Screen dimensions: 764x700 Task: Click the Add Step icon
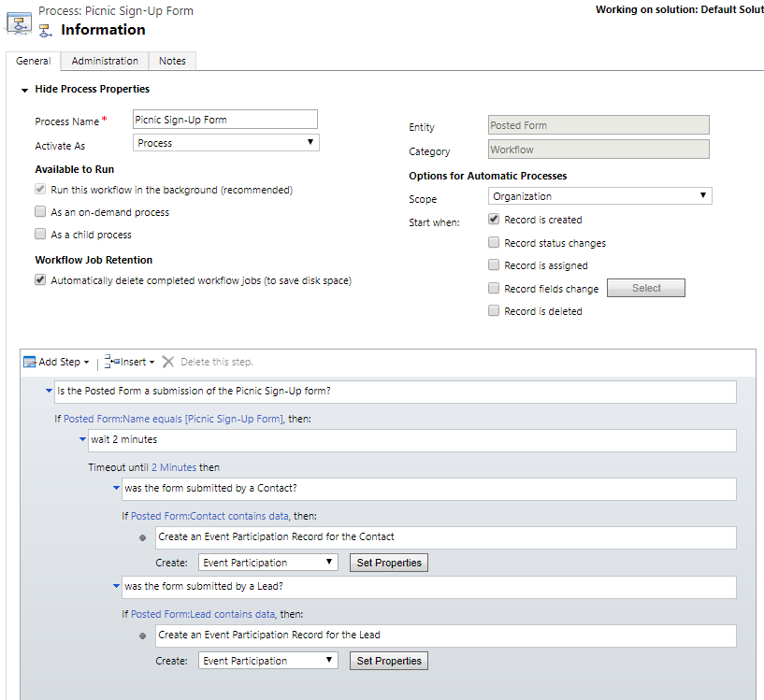[30, 362]
